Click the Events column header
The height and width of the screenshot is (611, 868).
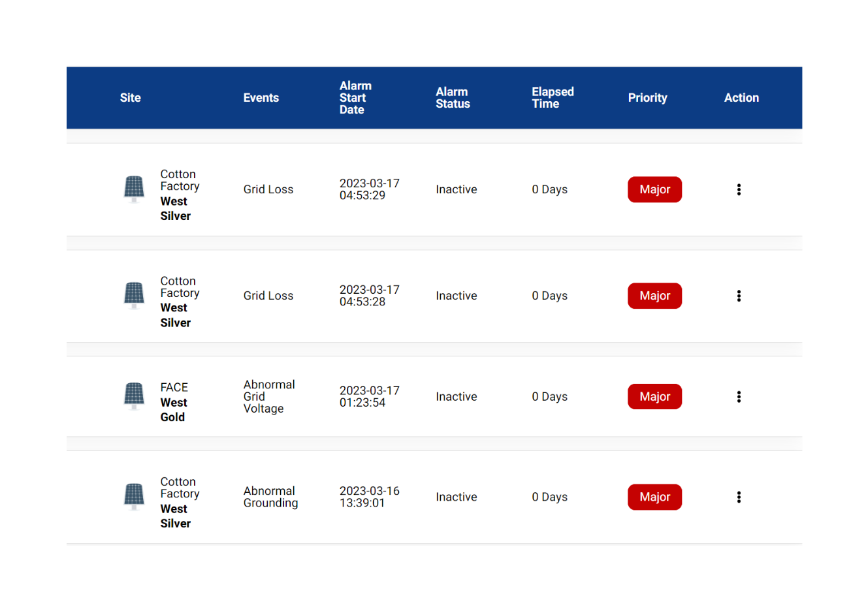point(261,98)
